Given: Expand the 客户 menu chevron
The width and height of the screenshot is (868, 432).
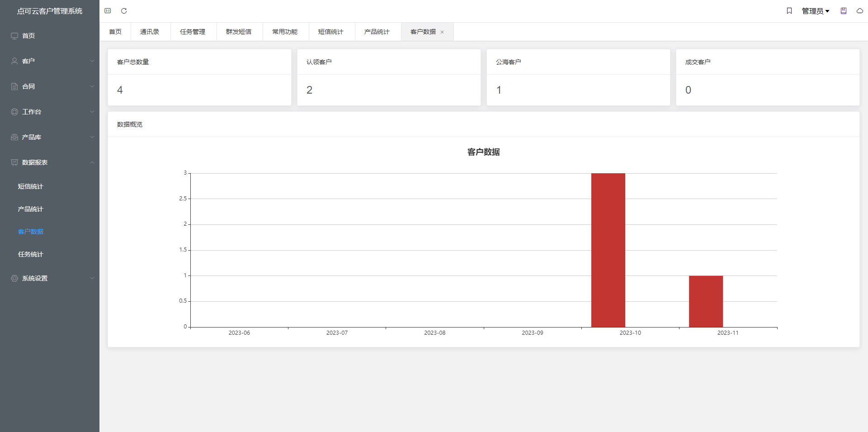Looking at the screenshot, I should click(92, 61).
